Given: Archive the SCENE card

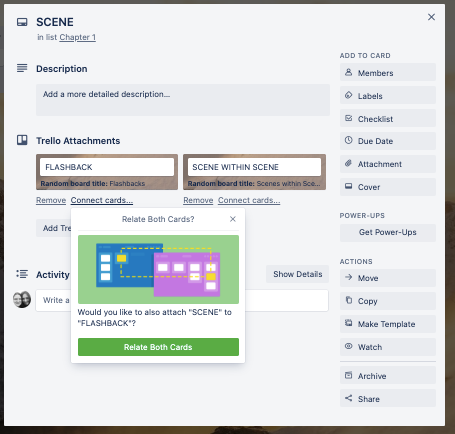Looking at the screenshot, I should 388,375.
